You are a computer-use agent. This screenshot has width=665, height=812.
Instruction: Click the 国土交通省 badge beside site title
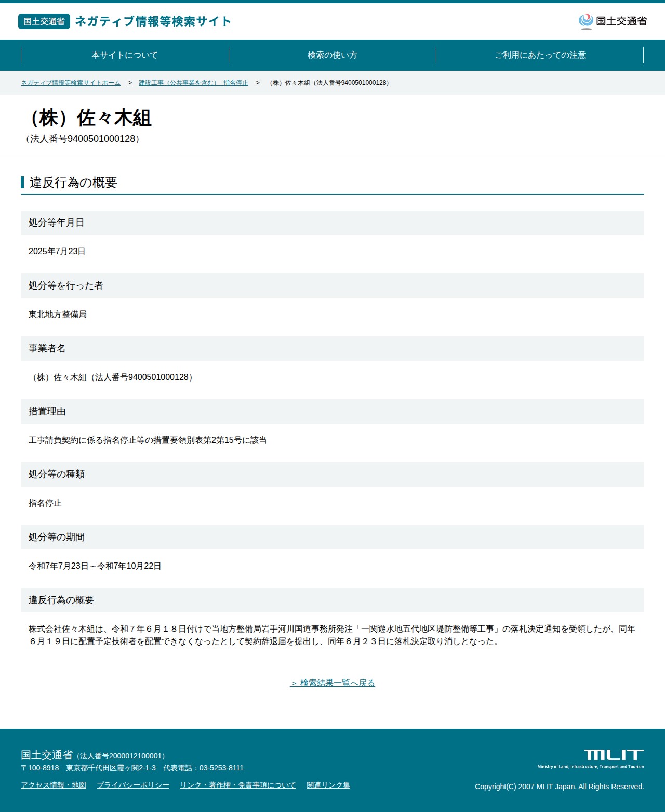(x=44, y=21)
